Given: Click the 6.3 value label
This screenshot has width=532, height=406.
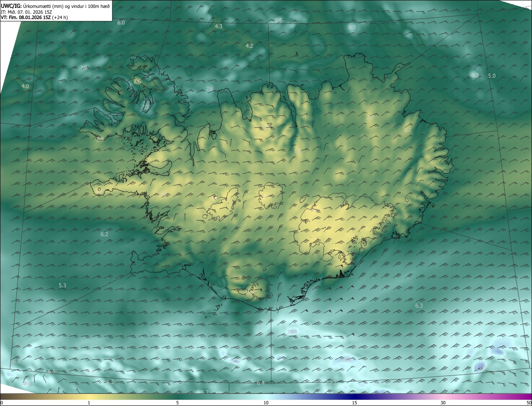Looking at the screenshot, I should click(x=419, y=306).
